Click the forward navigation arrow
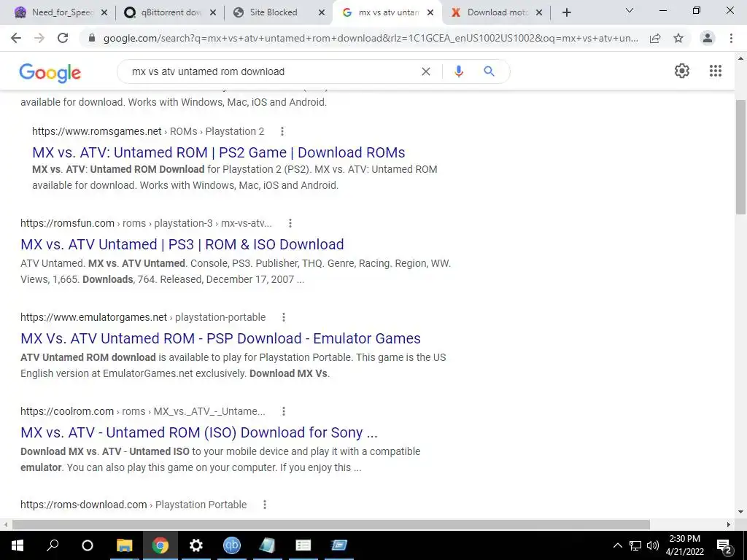 39,38
